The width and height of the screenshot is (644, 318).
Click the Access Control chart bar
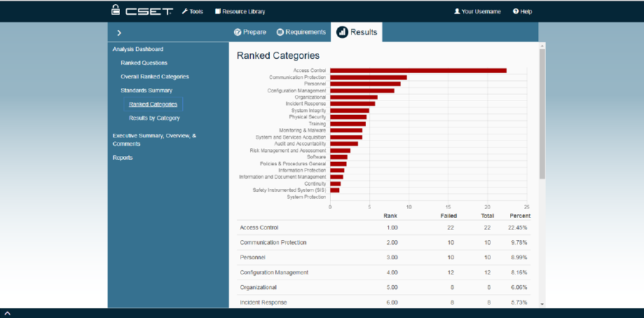point(418,71)
